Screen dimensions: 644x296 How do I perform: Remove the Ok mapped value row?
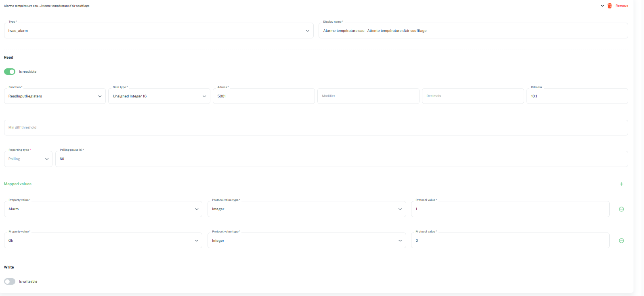tap(621, 241)
